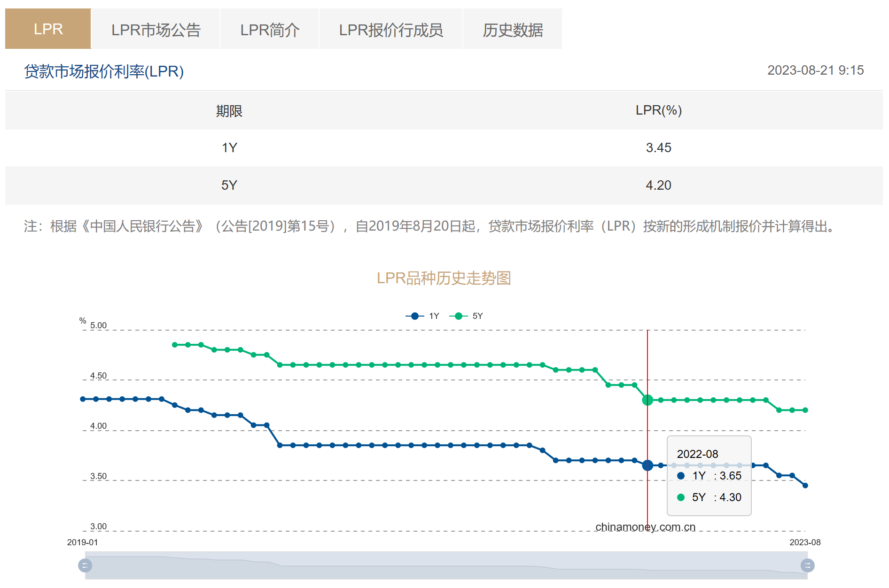The image size is (889, 588).
Task: Click the 2022-08 tooltip date
Action: 697,454
